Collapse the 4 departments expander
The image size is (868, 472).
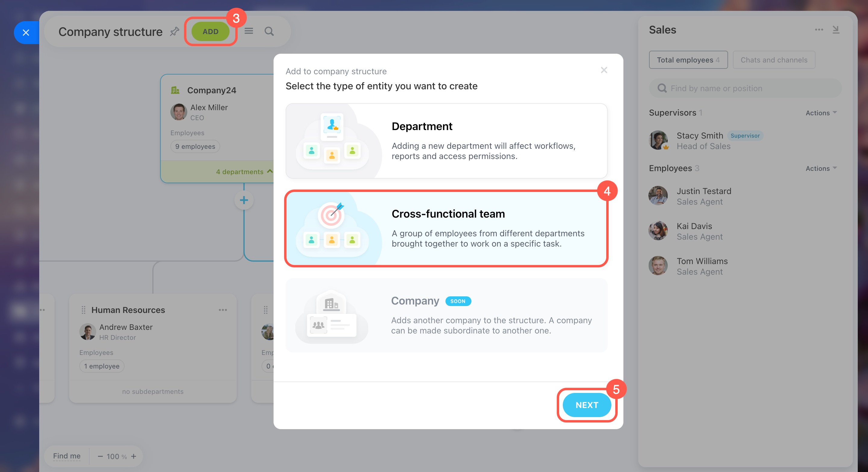pos(244,172)
